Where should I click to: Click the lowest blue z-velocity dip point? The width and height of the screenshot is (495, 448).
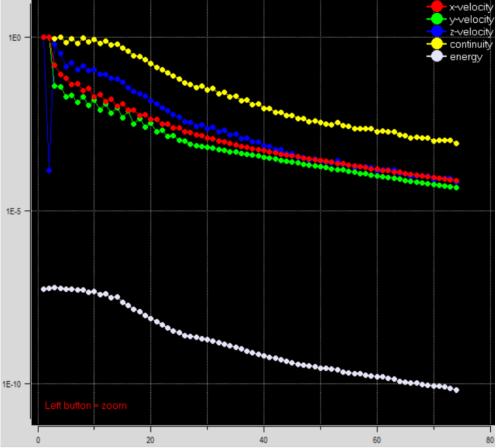(49, 171)
